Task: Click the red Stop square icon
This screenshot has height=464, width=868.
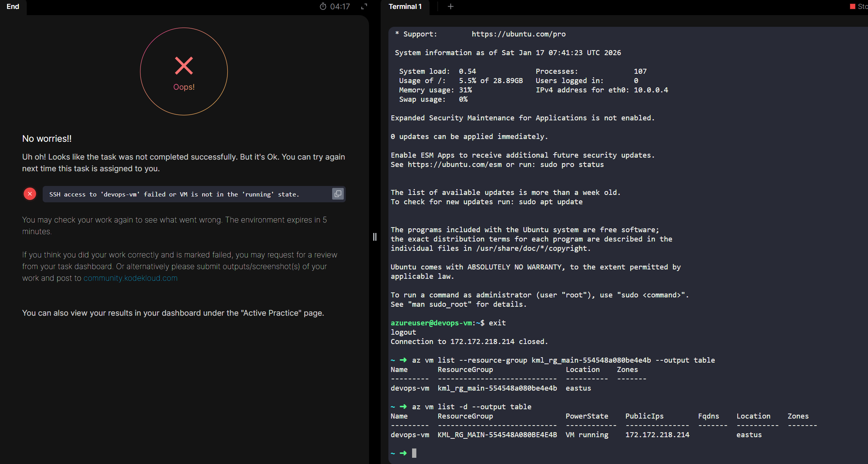Action: tap(852, 7)
